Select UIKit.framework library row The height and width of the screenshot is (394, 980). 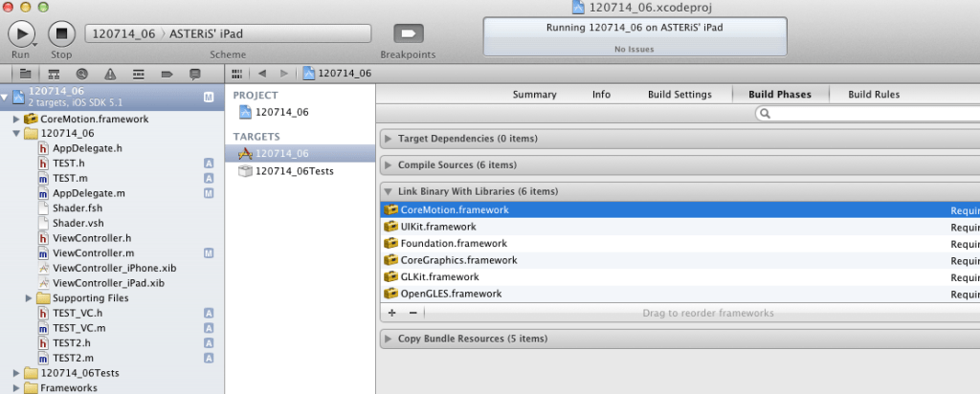pos(679,227)
